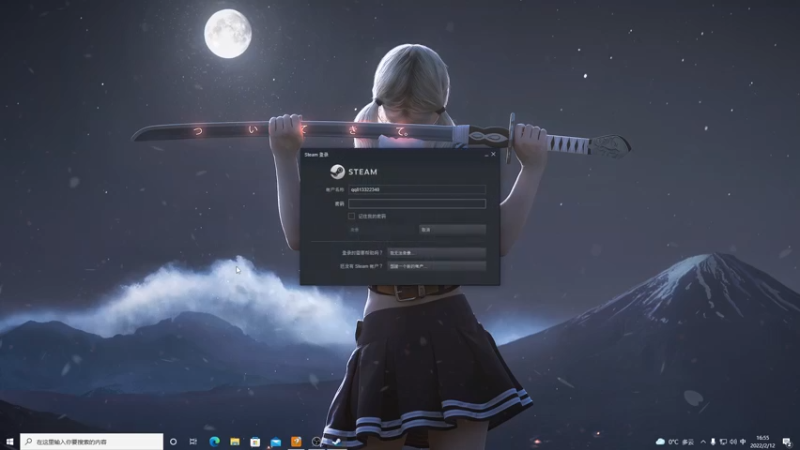Open the weather widget showing 0°C
800x450 pixels.
coord(674,442)
